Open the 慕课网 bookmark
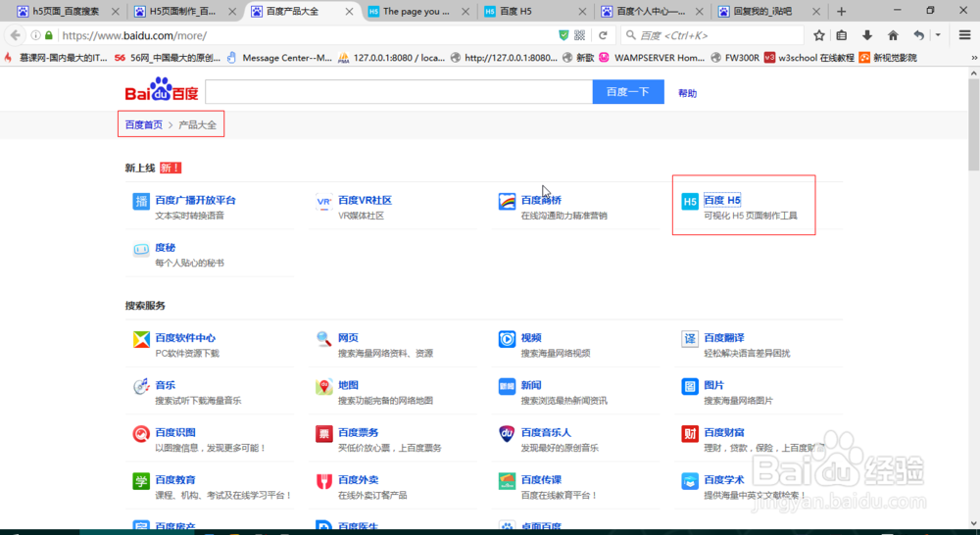The width and height of the screenshot is (980, 535). (56, 58)
